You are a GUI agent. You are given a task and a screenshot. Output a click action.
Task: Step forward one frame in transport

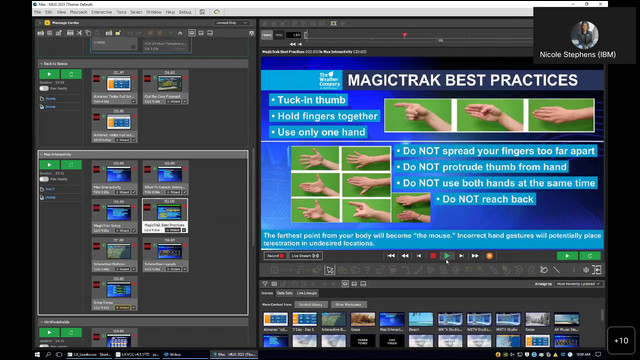click(x=461, y=256)
